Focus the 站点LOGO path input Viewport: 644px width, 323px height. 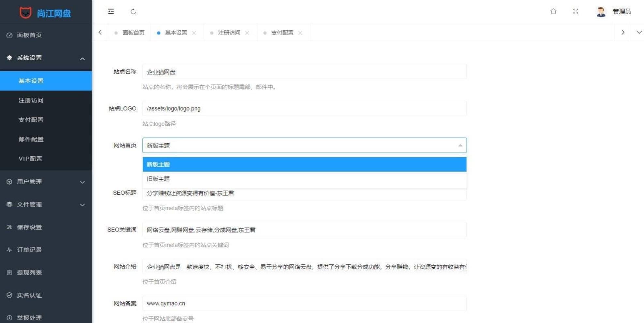304,108
